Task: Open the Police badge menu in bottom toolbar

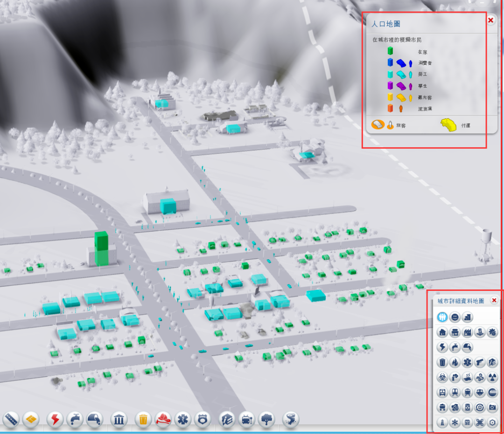Action: 203,419
